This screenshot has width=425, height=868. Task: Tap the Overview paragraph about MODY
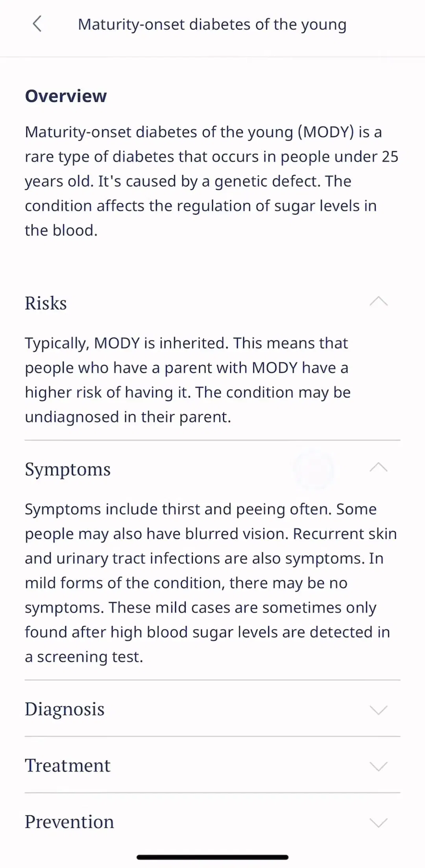tap(212, 181)
